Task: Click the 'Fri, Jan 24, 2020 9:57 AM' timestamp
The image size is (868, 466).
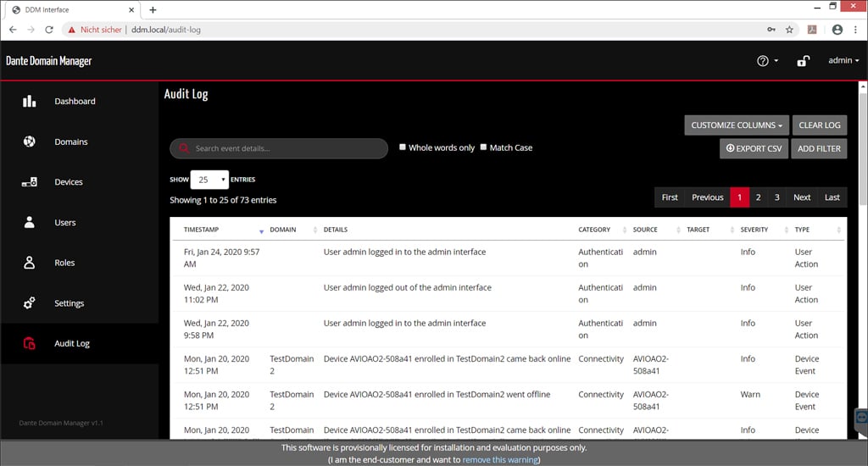Action: [x=221, y=258]
